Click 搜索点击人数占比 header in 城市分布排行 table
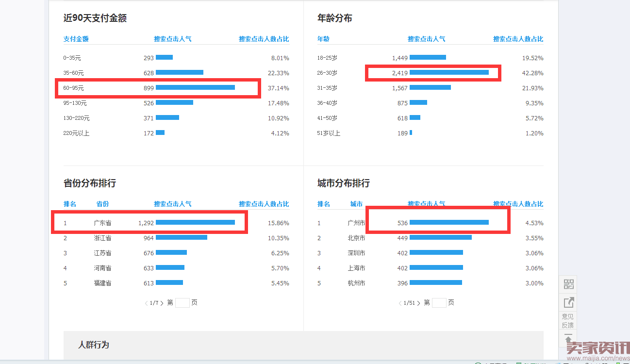Image resolution: width=630 pixels, height=364 pixels. coord(518,204)
